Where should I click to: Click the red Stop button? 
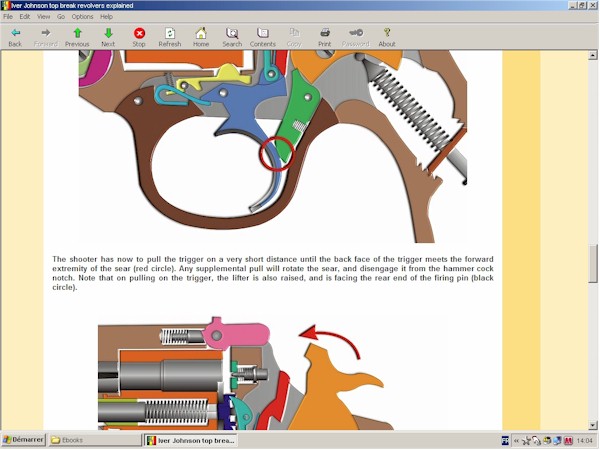tap(139, 38)
